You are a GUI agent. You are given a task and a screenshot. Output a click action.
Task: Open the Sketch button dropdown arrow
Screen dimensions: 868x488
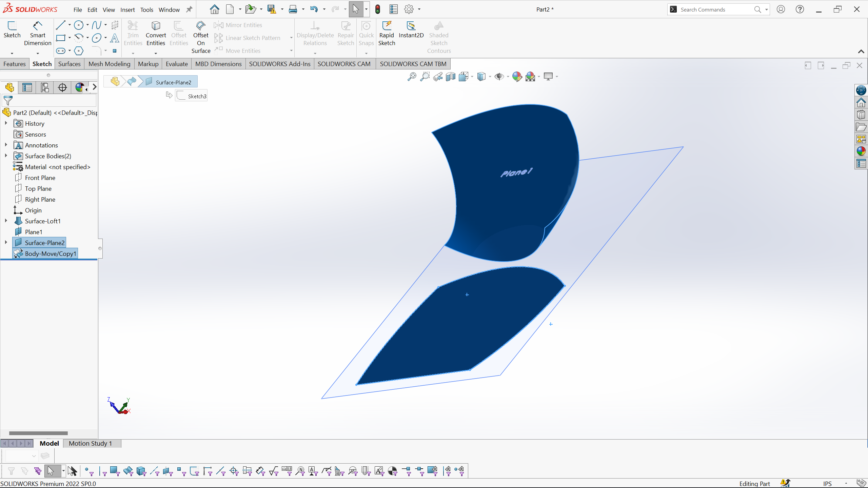[x=12, y=53]
